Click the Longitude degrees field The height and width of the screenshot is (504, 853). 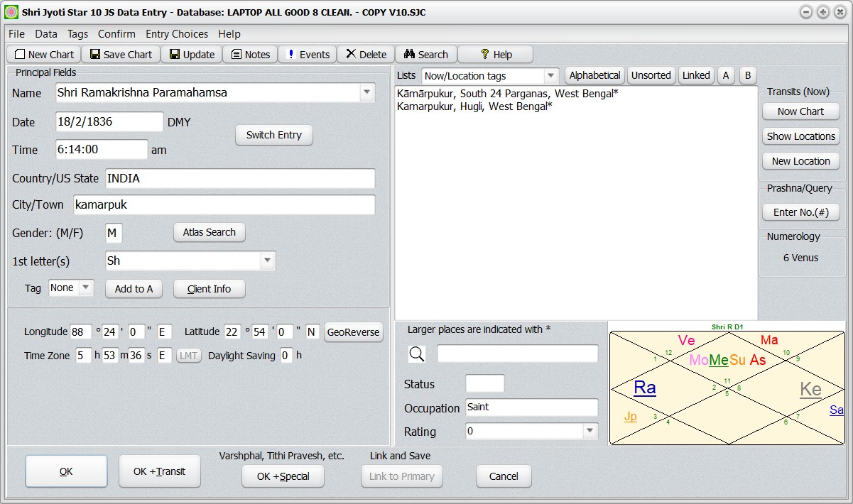(81, 332)
